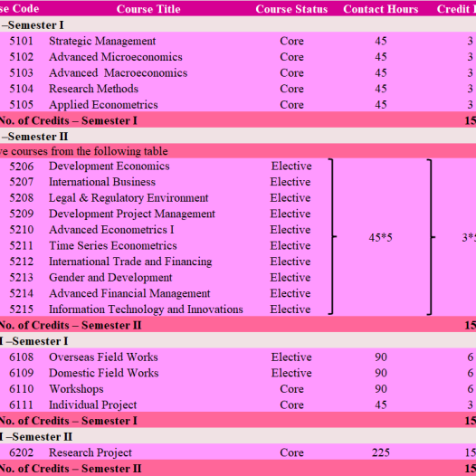476x476 pixels.
Task: Click course code "6111"
Action: pyautogui.click(x=21, y=405)
